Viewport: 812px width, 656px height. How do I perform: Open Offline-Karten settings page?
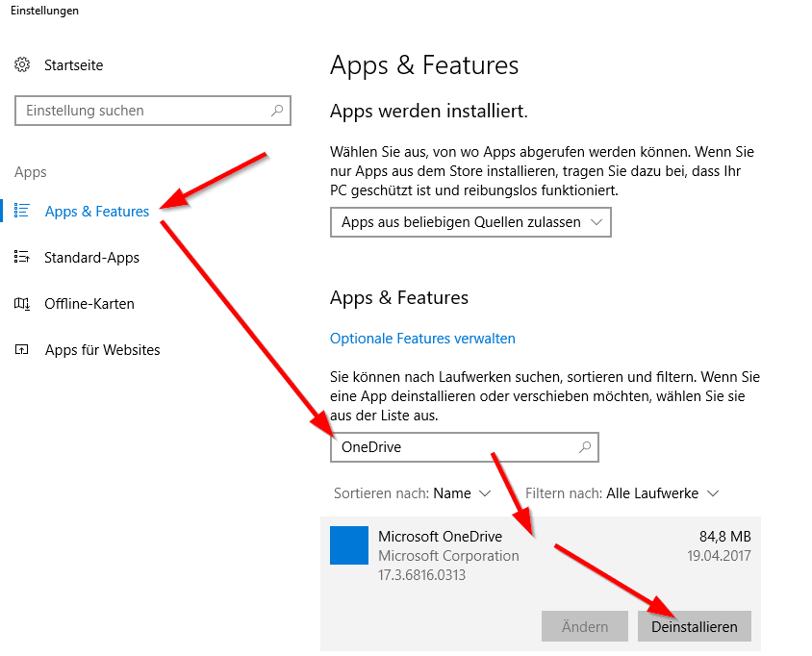pyautogui.click(x=89, y=303)
